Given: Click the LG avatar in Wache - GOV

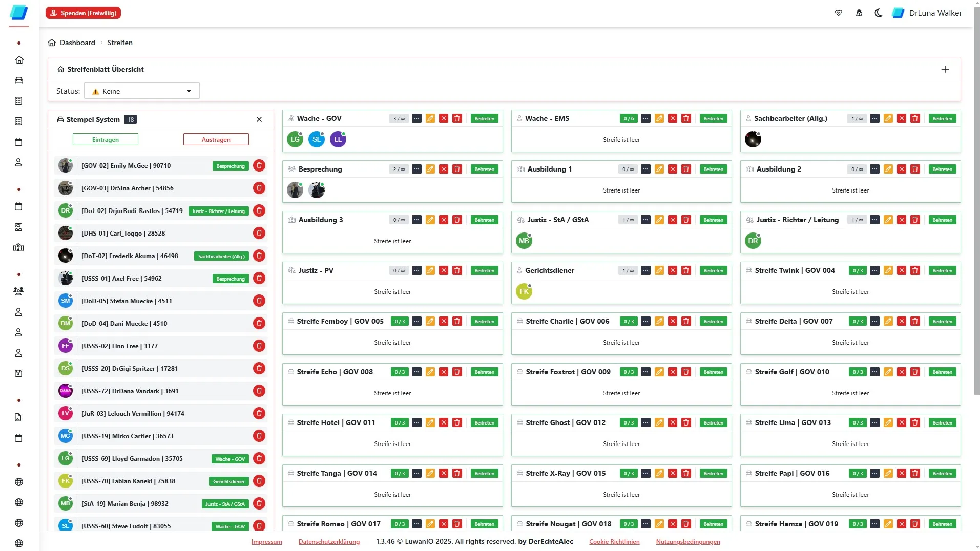Looking at the screenshot, I should [x=295, y=139].
